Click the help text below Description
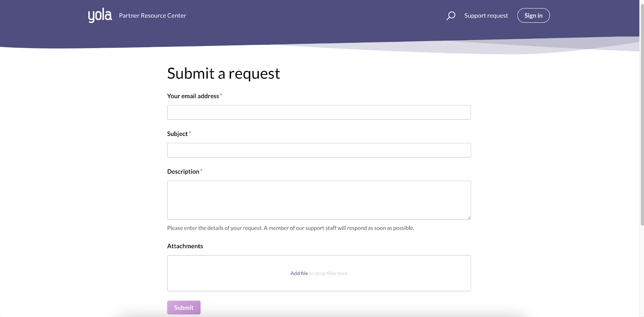 click(291, 228)
